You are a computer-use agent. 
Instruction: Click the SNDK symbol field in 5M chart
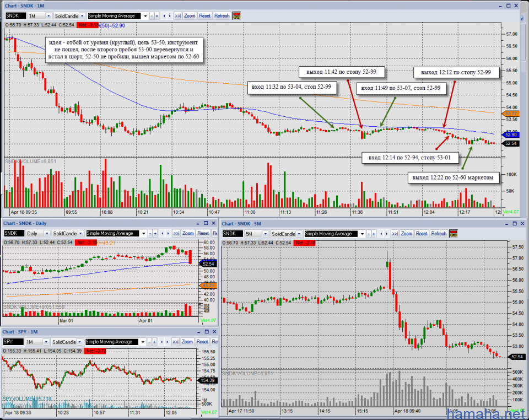tap(233, 234)
